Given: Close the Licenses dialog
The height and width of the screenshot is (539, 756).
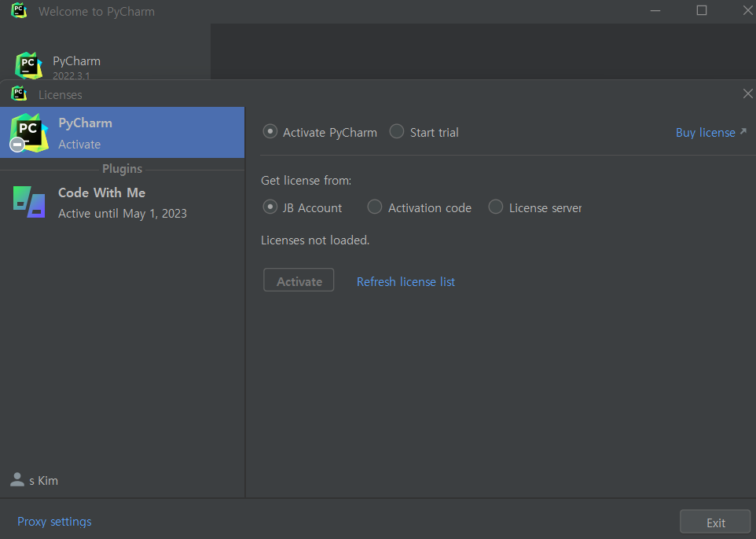Looking at the screenshot, I should point(747,93).
